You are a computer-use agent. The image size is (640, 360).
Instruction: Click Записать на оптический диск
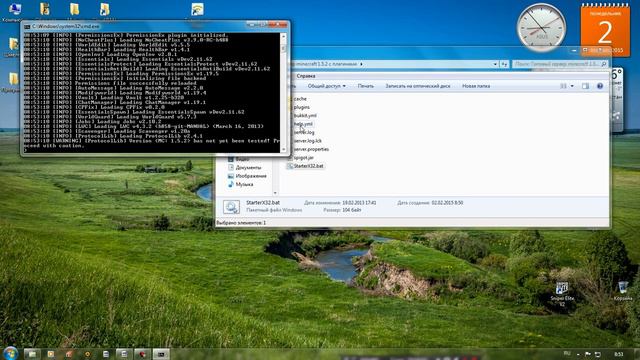[x=418, y=86]
